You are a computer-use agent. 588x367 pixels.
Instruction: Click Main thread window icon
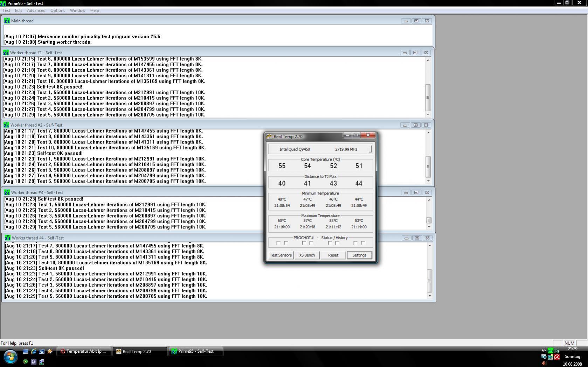pyautogui.click(x=7, y=21)
